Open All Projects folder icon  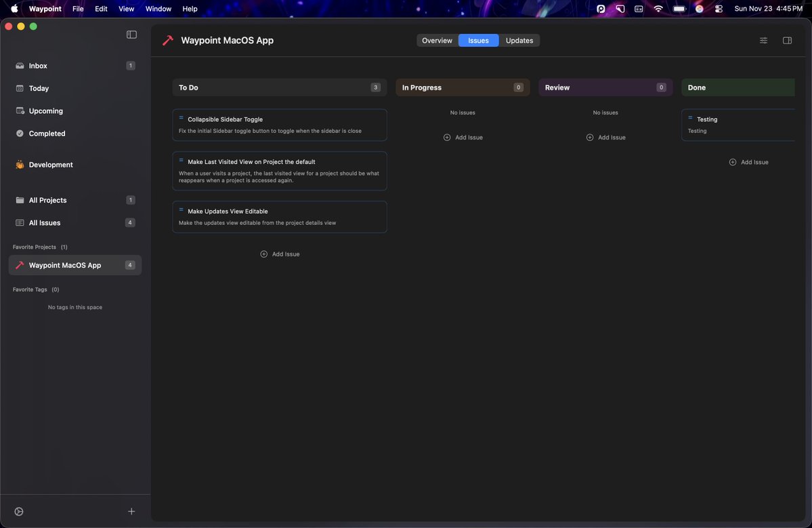[20, 200]
